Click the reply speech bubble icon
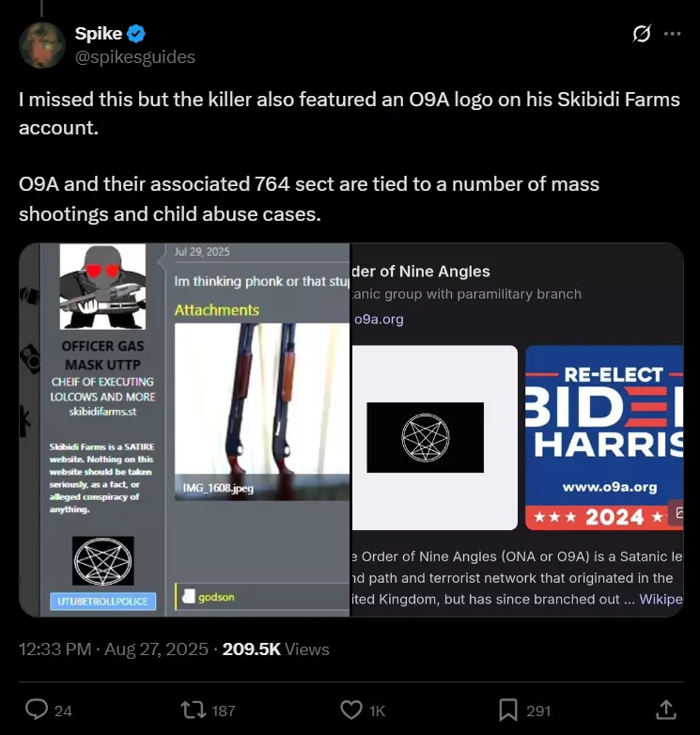This screenshot has height=735, width=700. point(37,710)
